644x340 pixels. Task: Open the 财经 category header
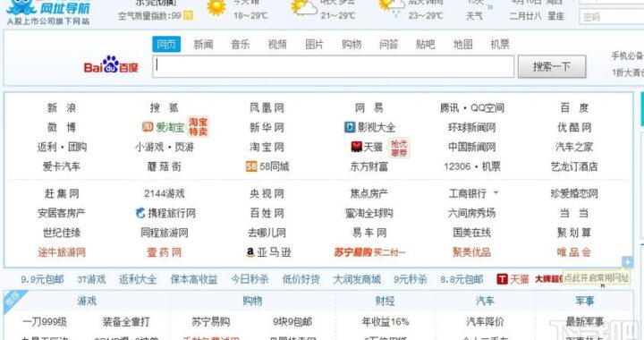386,301
